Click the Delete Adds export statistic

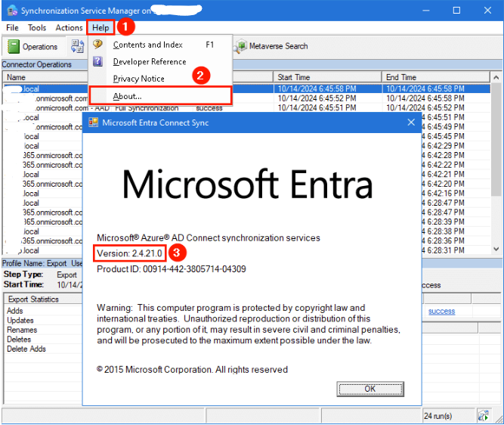coord(26,349)
